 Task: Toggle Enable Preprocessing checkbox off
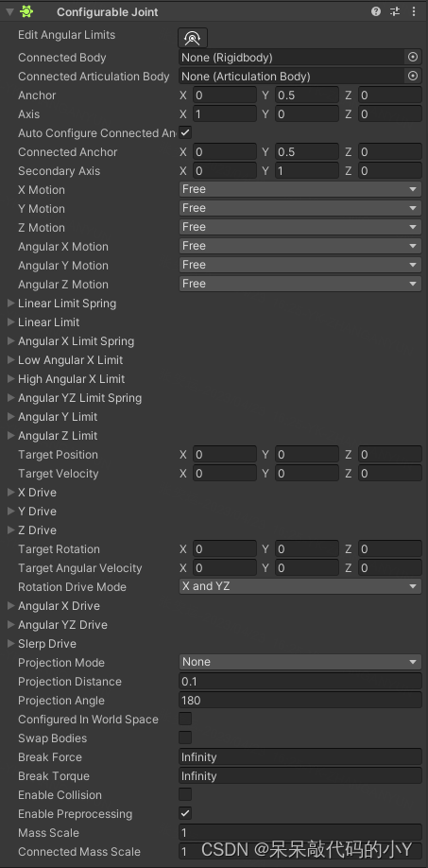[185, 814]
